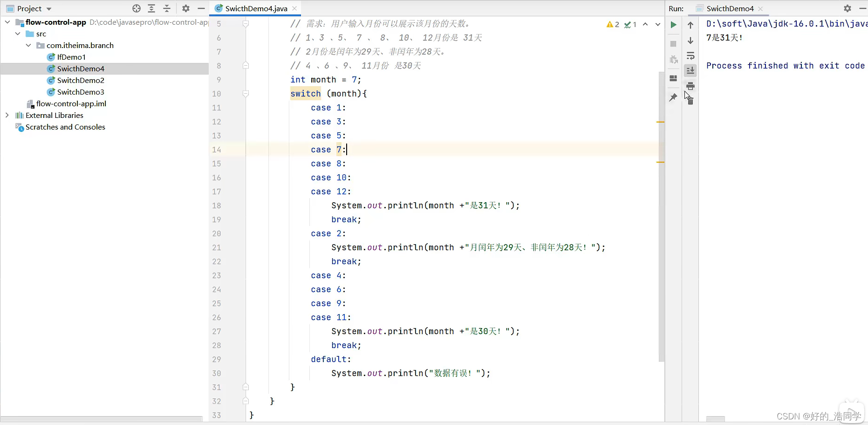This screenshot has width=868, height=425.
Task: Fold the switch block at line 10
Action: [246, 94]
